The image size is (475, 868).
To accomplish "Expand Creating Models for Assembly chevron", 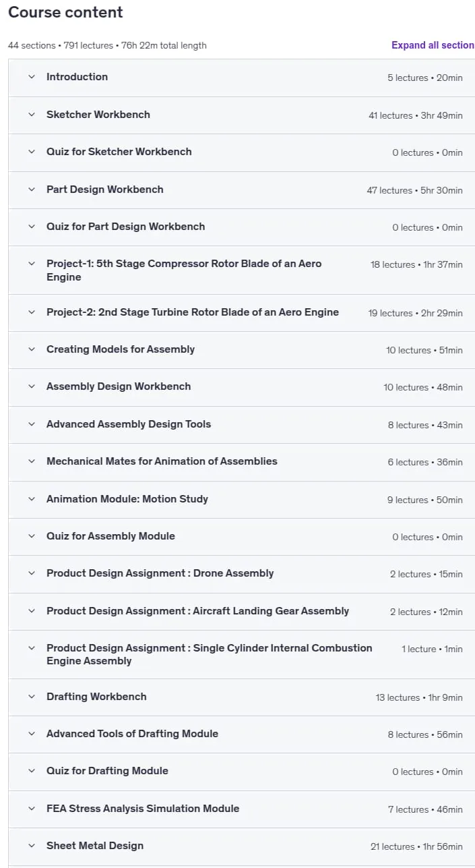I will point(31,349).
